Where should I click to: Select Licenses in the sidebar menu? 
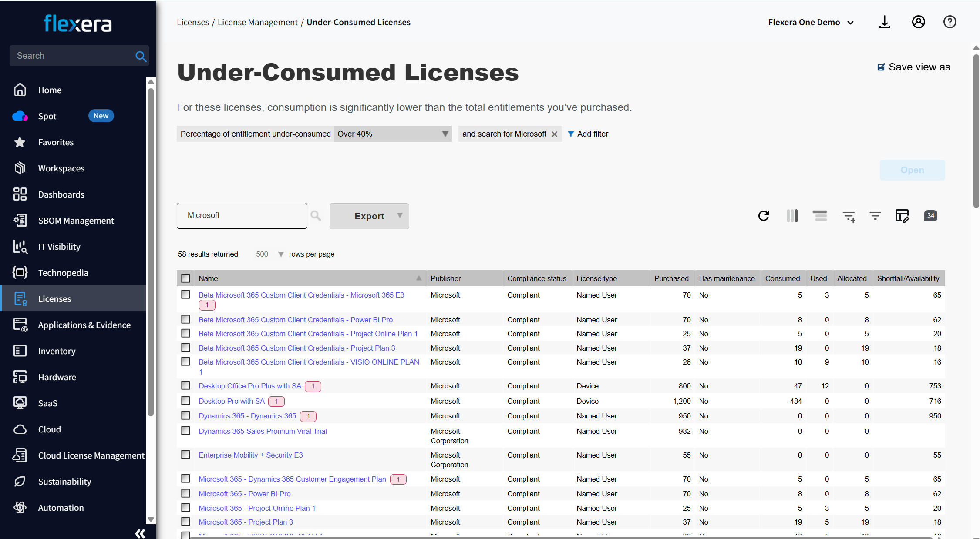coord(73,298)
